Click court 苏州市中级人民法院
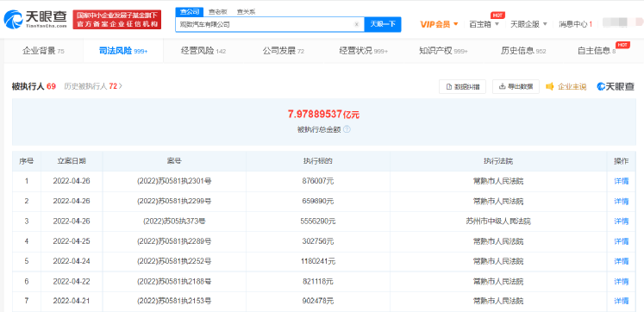The width and height of the screenshot is (644, 312). pos(498,222)
